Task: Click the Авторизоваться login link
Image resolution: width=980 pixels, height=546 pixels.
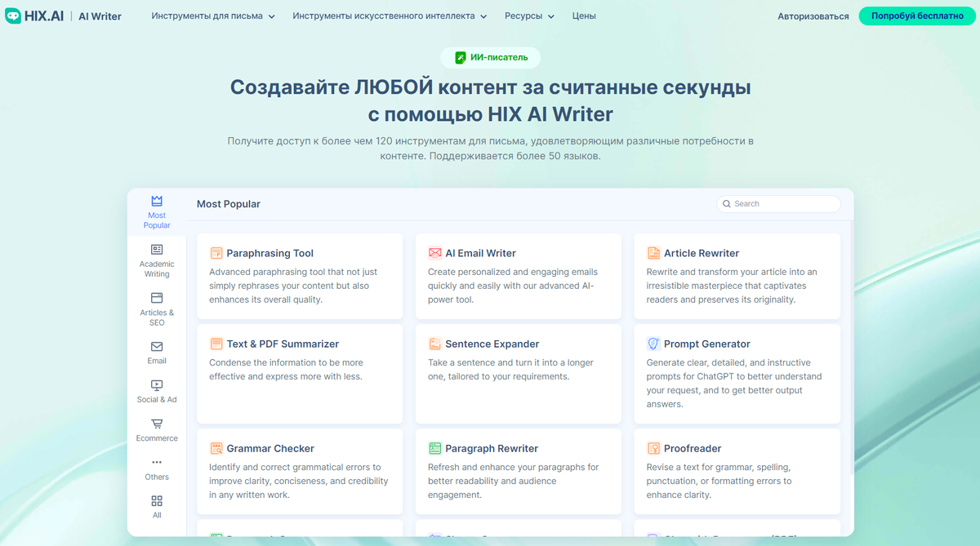Action: [x=813, y=16]
